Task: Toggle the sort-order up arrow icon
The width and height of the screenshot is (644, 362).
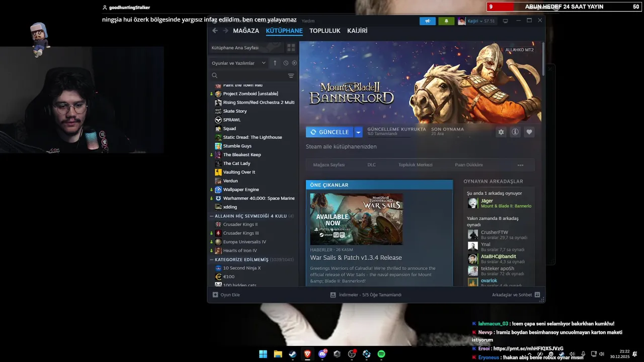Action: (275, 63)
